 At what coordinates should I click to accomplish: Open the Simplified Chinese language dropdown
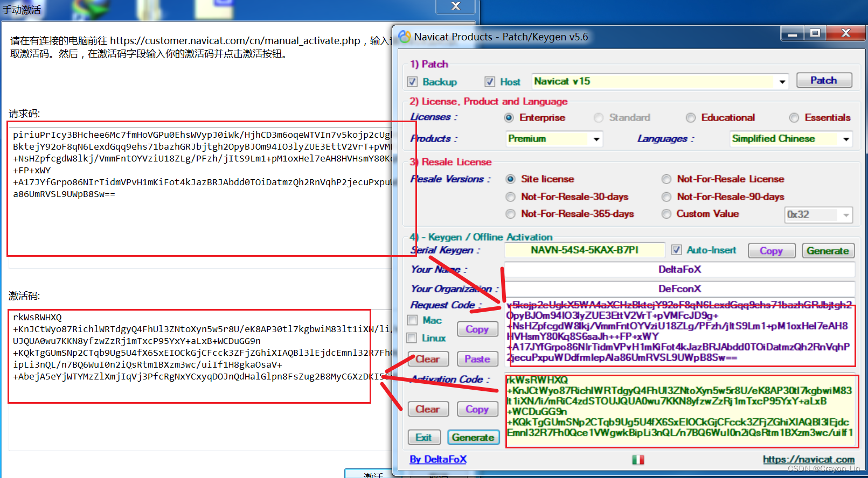846,139
